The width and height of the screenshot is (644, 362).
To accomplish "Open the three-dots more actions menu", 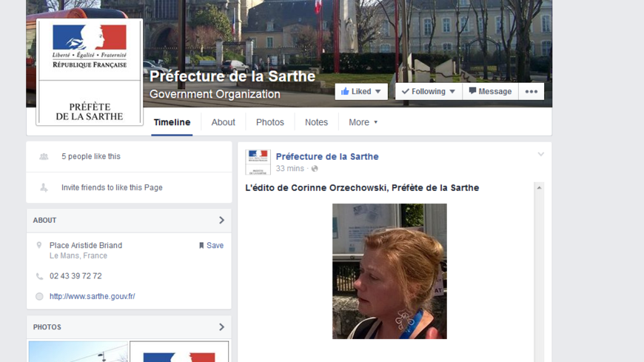I will point(531,91).
